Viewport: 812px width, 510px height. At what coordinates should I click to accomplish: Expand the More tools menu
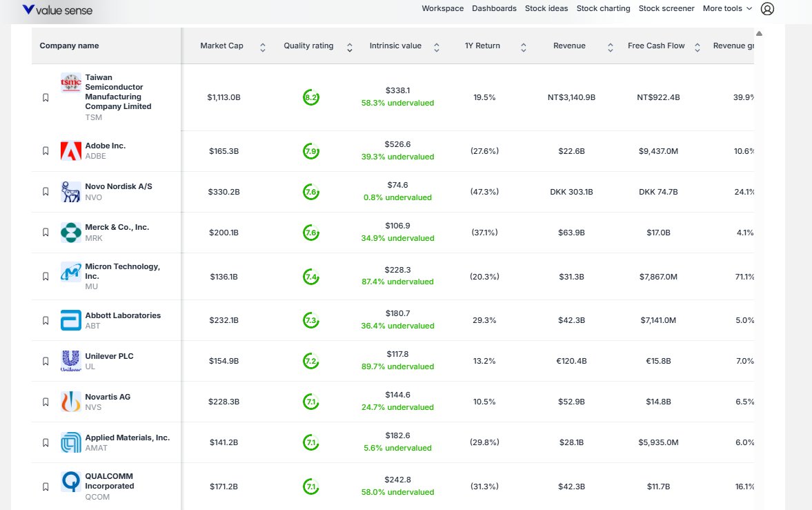tap(727, 8)
